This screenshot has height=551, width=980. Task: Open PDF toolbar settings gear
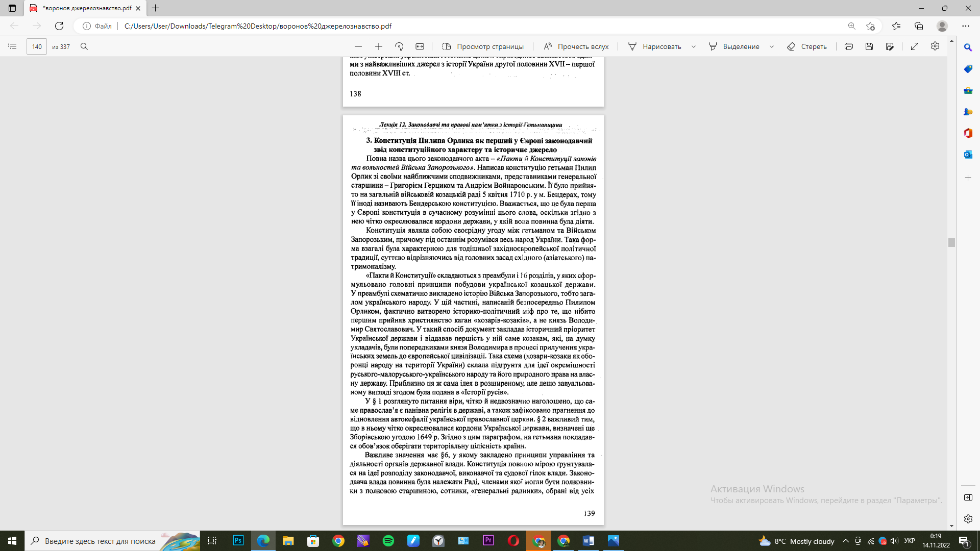935,46
